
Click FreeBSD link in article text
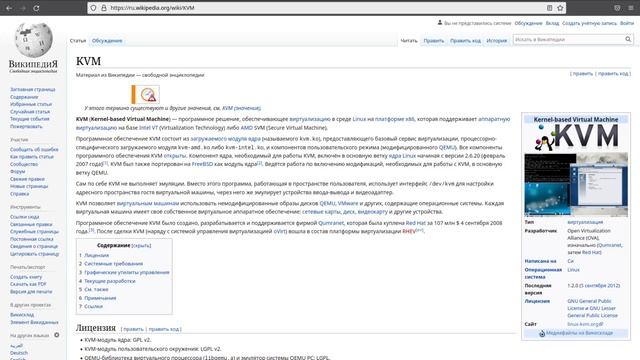tap(202, 164)
